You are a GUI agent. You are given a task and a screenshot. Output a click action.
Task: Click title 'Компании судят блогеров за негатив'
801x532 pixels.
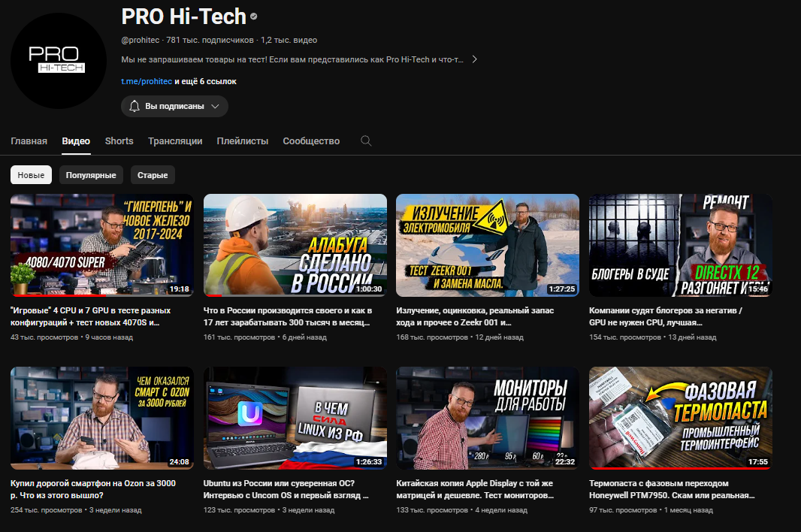[x=666, y=316]
